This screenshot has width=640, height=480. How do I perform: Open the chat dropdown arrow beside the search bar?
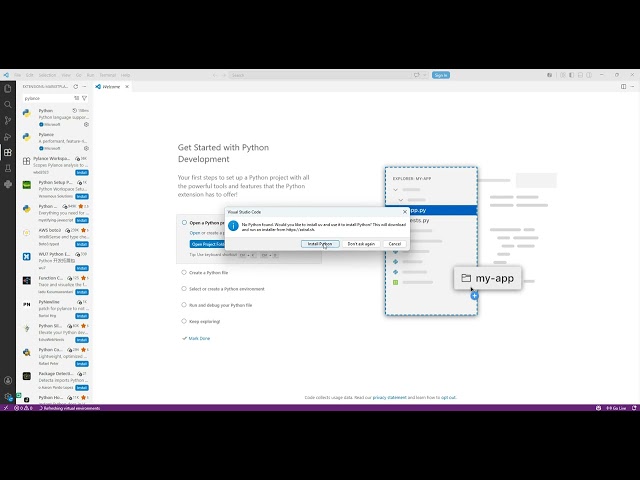pos(424,75)
